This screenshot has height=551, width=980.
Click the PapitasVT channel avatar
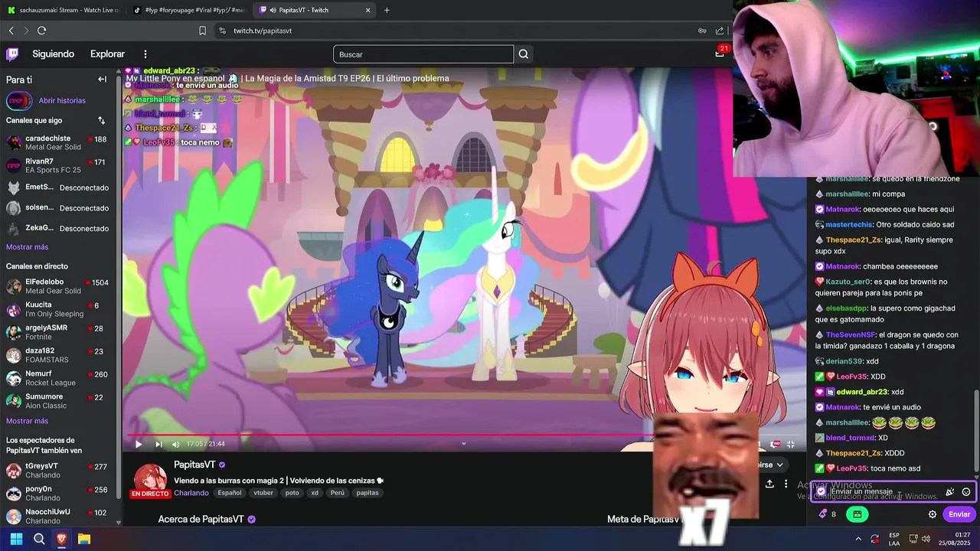pyautogui.click(x=150, y=478)
